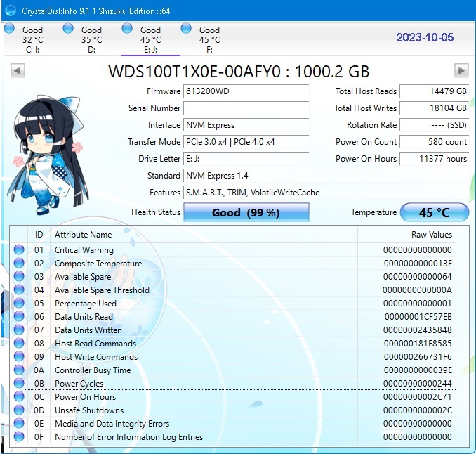This screenshot has width=476, height=454.
Task: Click status orb for Composite Temperature row
Action: click(19, 263)
